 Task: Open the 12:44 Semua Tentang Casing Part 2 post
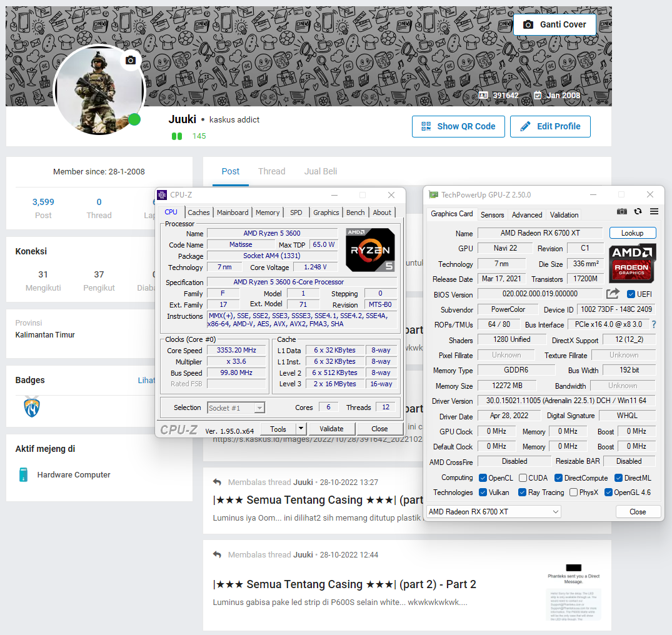[344, 584]
